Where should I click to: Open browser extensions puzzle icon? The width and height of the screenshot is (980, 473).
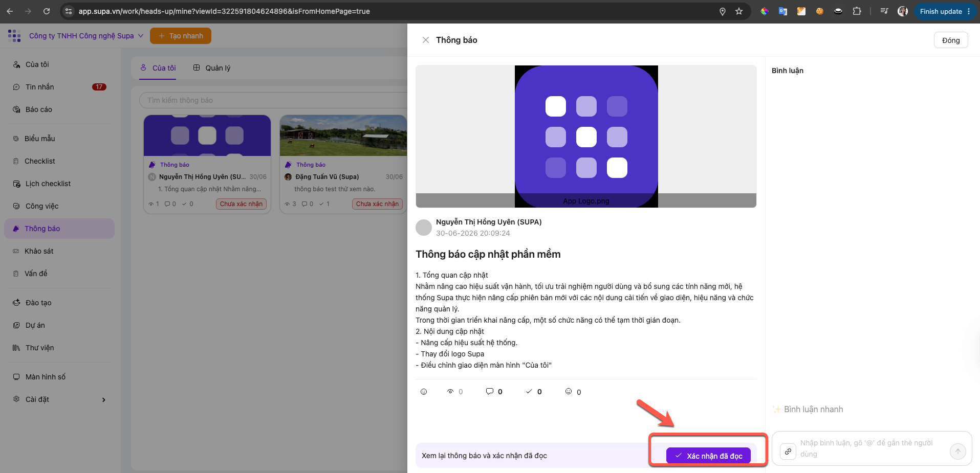coord(857,11)
